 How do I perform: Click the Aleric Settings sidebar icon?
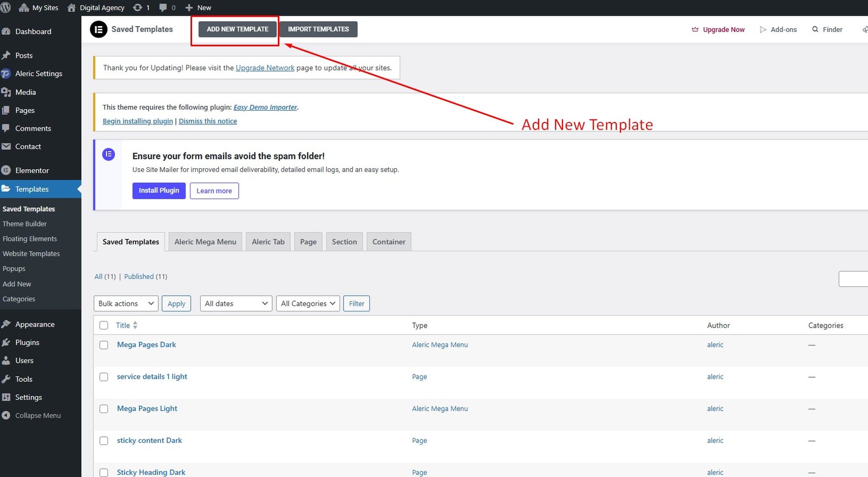[6, 74]
